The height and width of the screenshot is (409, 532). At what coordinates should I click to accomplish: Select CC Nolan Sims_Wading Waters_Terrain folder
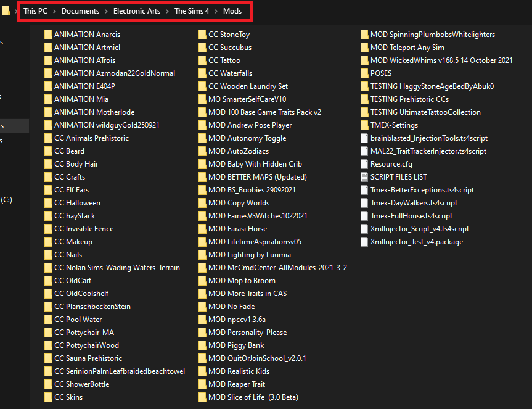pyautogui.click(x=112, y=268)
